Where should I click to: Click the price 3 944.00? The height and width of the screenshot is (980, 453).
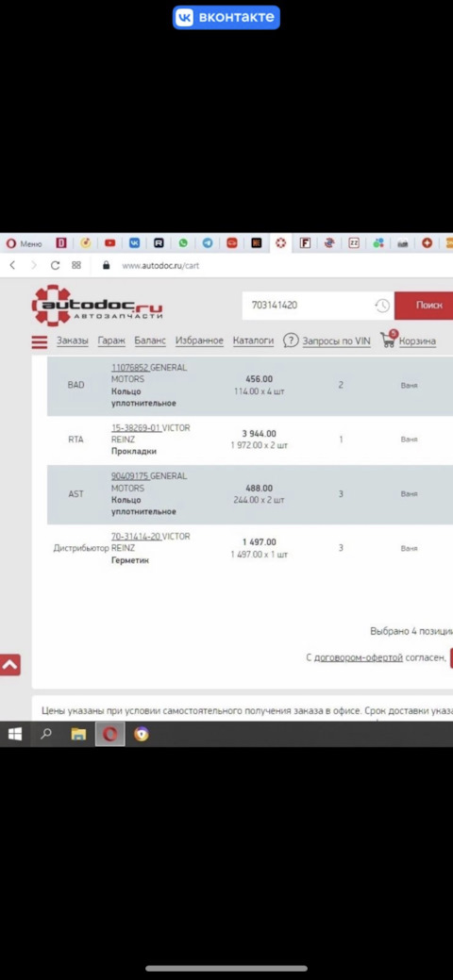click(259, 434)
